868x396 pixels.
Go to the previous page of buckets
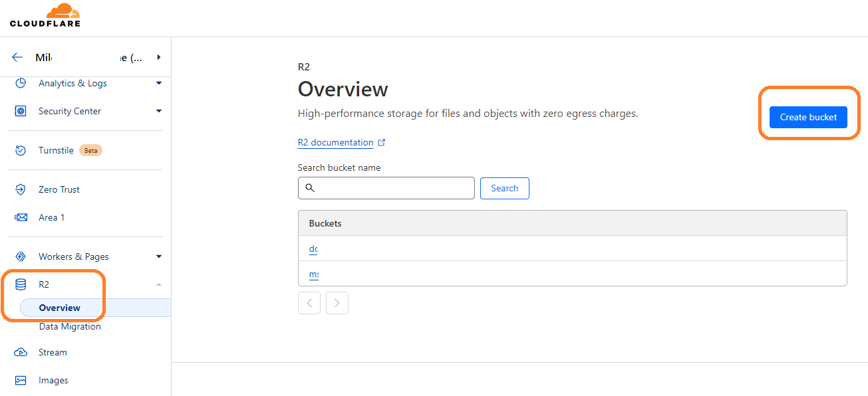point(309,303)
